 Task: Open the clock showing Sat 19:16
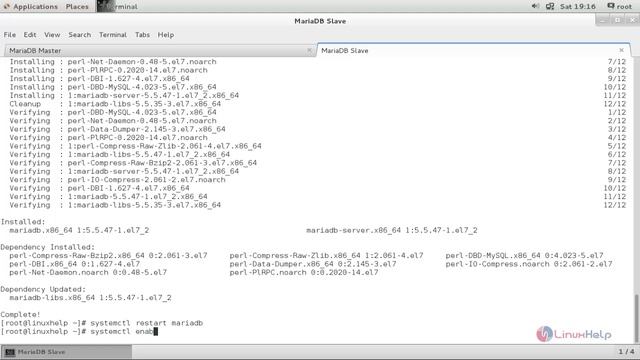coord(578,7)
